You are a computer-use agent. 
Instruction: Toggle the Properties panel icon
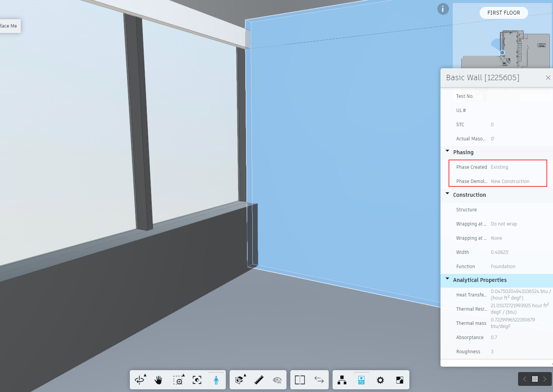tap(361, 380)
